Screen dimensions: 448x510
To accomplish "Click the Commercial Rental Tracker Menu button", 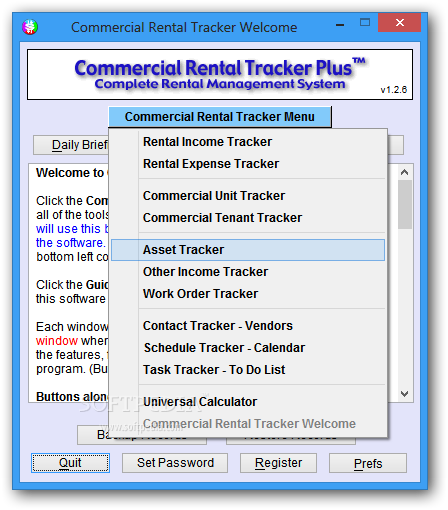I will point(220,117).
